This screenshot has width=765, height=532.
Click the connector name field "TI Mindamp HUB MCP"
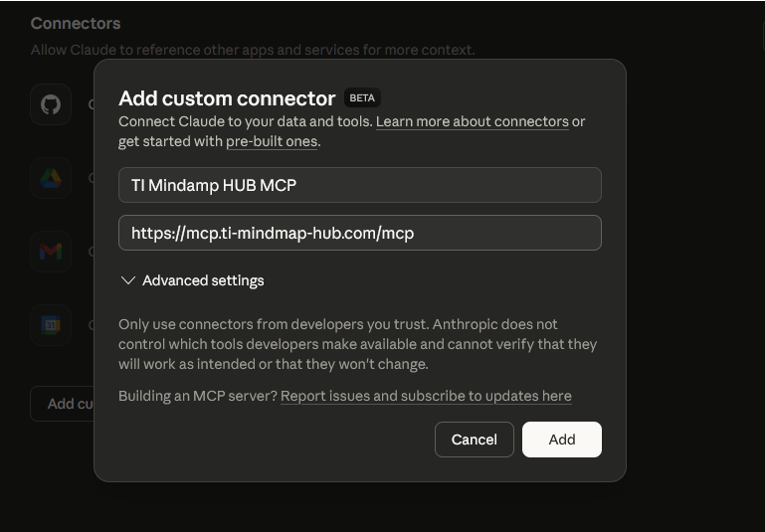coord(359,185)
